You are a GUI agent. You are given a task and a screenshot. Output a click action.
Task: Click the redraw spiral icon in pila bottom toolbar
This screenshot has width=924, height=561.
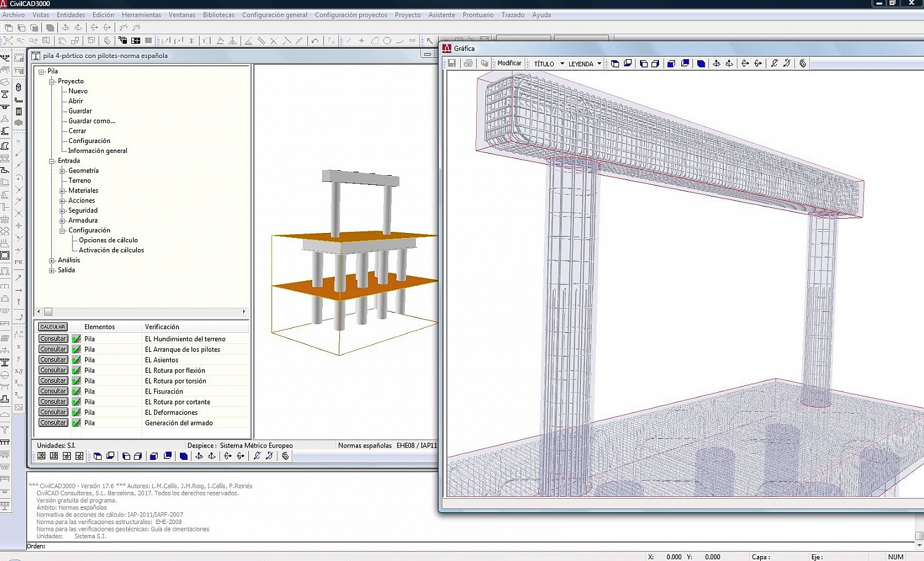[x=285, y=456]
